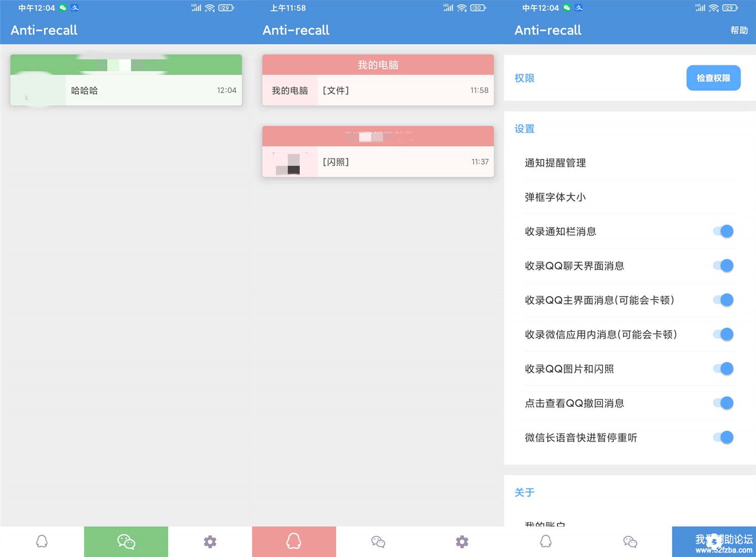756x557 pixels.
Task: Tap the 我的电脑 sender name beside [文件]
Action: pyautogui.click(x=290, y=90)
